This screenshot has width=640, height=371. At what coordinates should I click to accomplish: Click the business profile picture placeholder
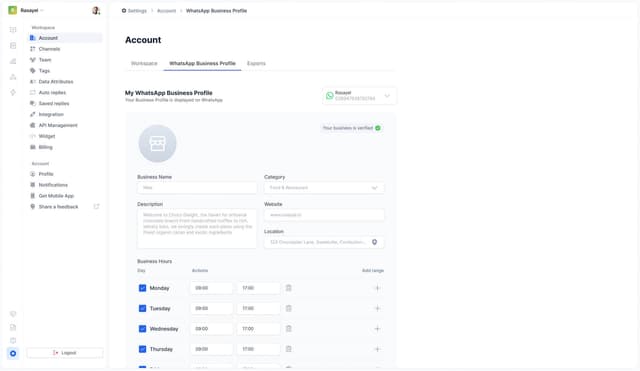click(x=158, y=144)
